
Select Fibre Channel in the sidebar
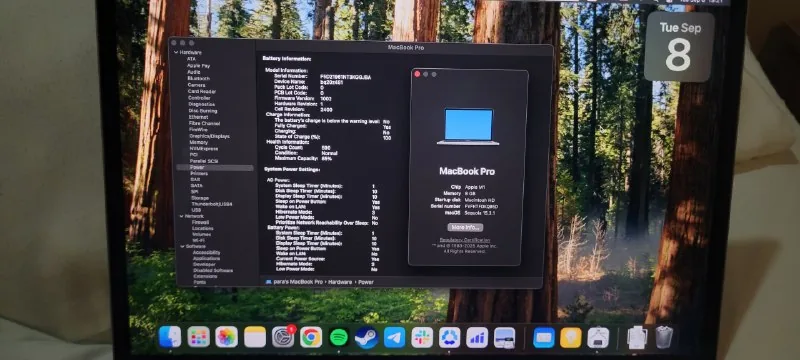click(x=205, y=123)
